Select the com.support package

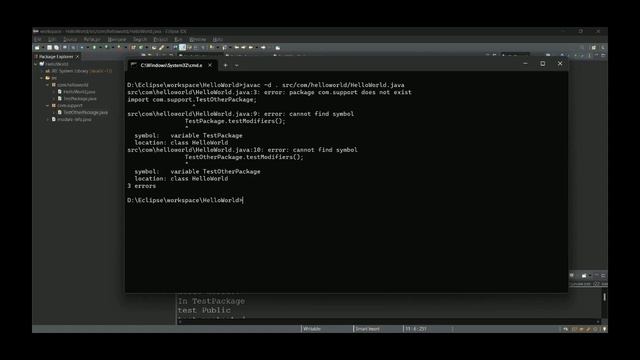[x=69, y=106]
